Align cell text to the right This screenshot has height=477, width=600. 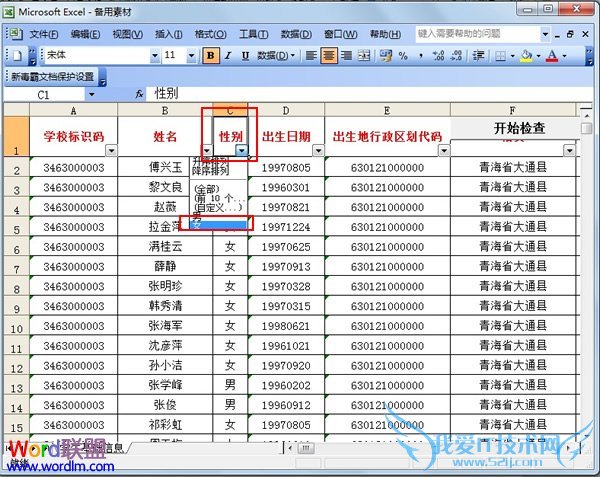point(346,56)
